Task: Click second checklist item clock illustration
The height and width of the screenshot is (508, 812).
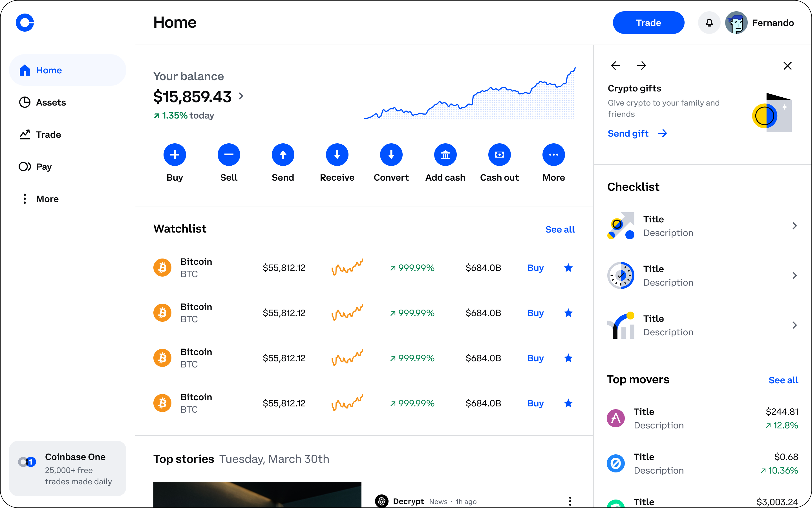Action: pos(621,275)
